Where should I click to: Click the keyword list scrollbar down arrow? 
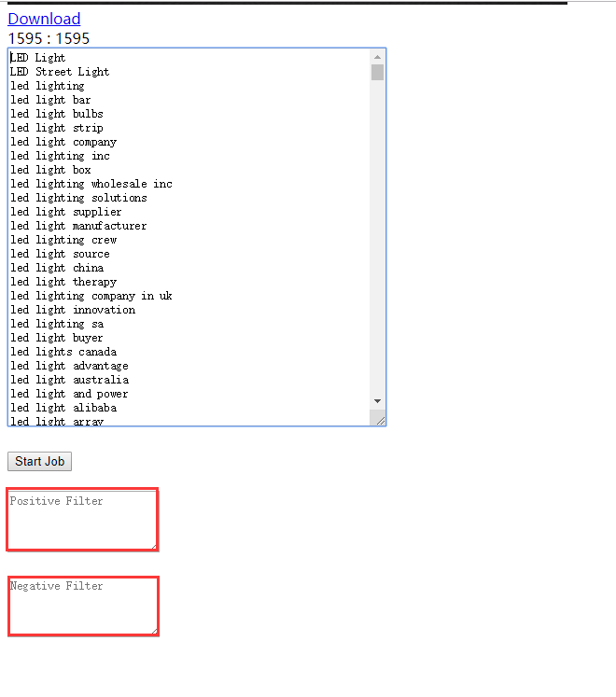click(377, 401)
